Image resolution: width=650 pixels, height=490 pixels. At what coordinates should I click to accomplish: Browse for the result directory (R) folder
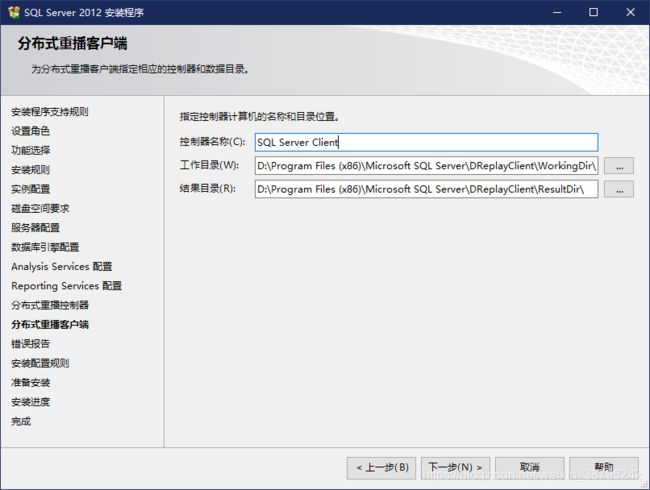click(x=619, y=189)
